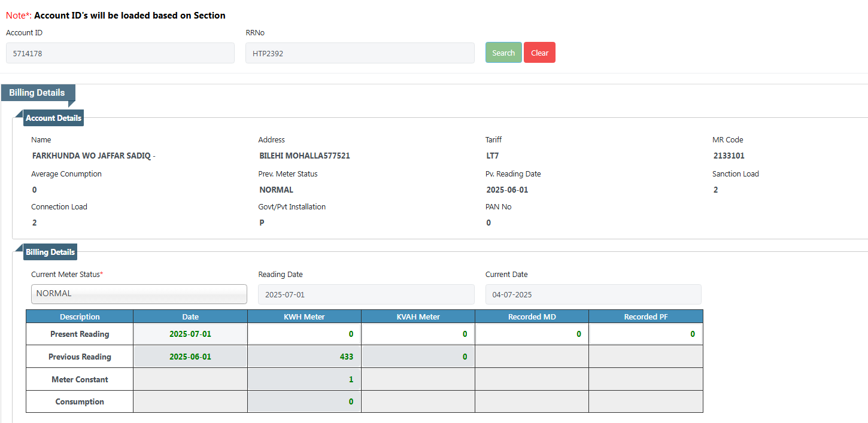Click the green Search button

[503, 53]
